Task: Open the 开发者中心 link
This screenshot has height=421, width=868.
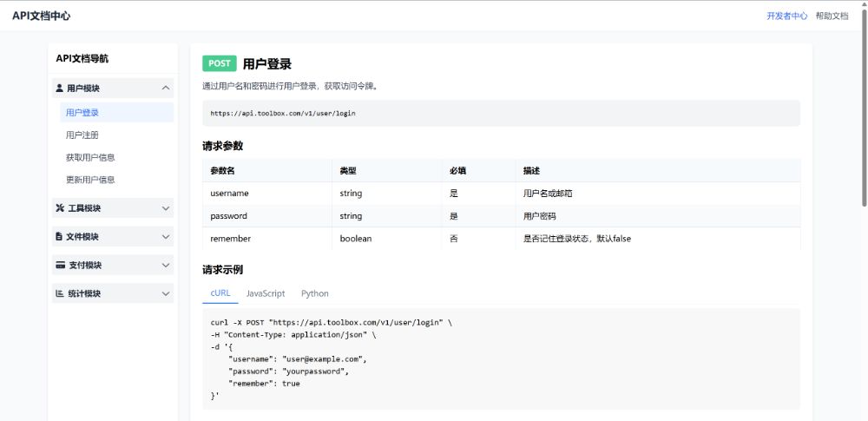Action: [786, 16]
